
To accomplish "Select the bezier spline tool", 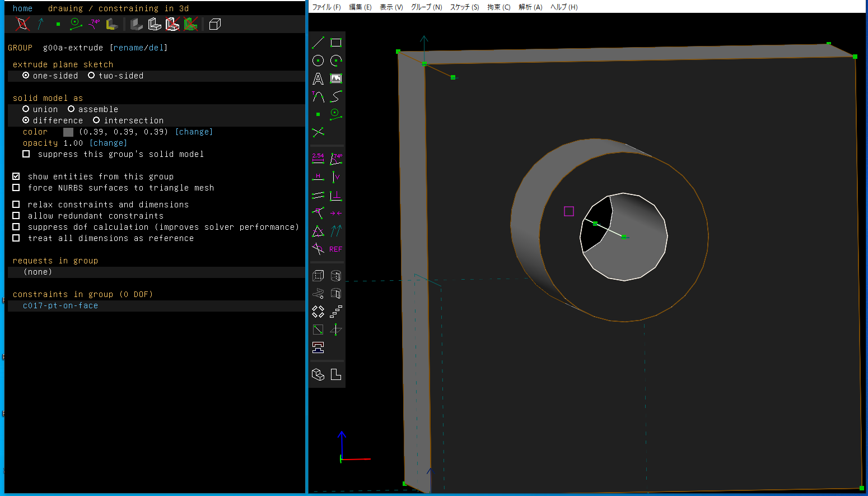I will (x=336, y=97).
